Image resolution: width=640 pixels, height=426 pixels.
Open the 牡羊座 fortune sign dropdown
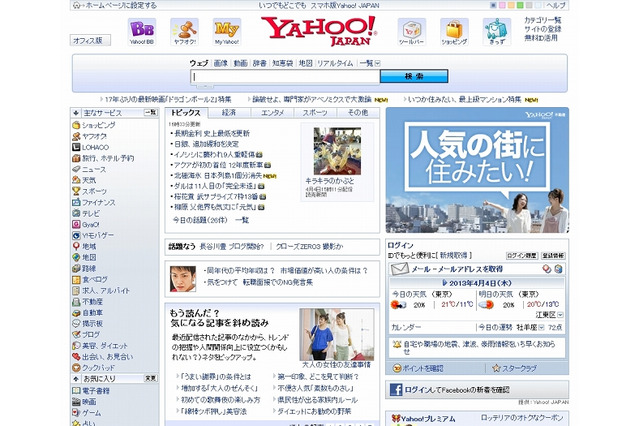pyautogui.click(x=542, y=327)
